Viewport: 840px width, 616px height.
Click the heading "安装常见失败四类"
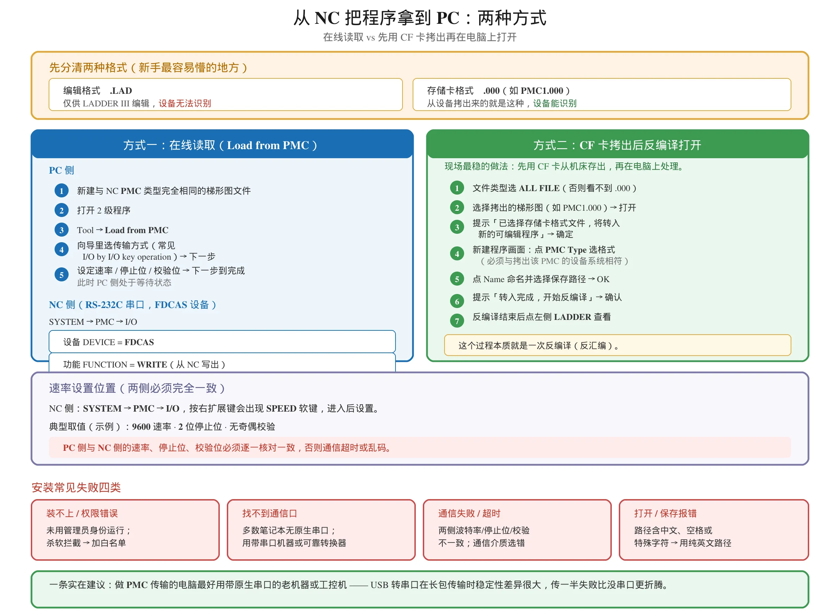pyautogui.click(x=76, y=488)
